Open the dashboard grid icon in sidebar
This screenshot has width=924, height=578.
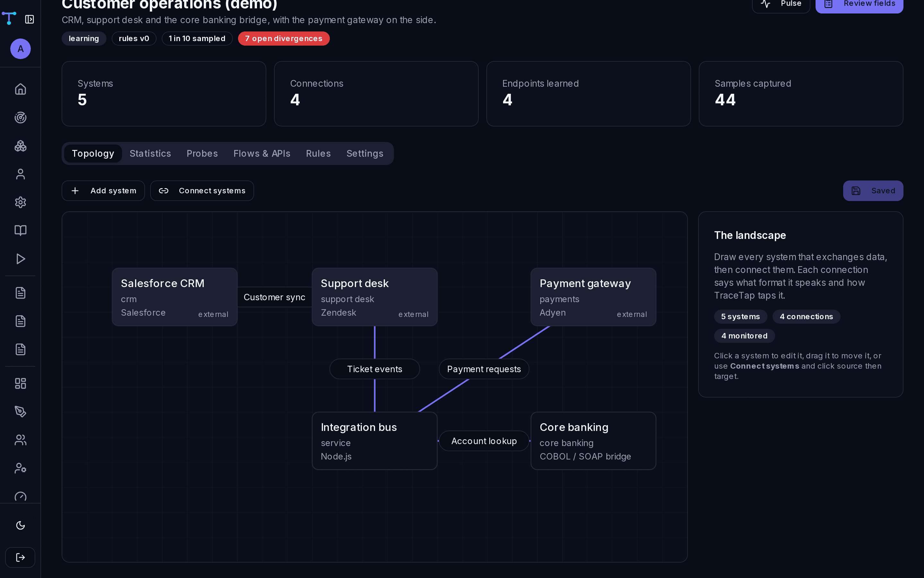(x=21, y=383)
